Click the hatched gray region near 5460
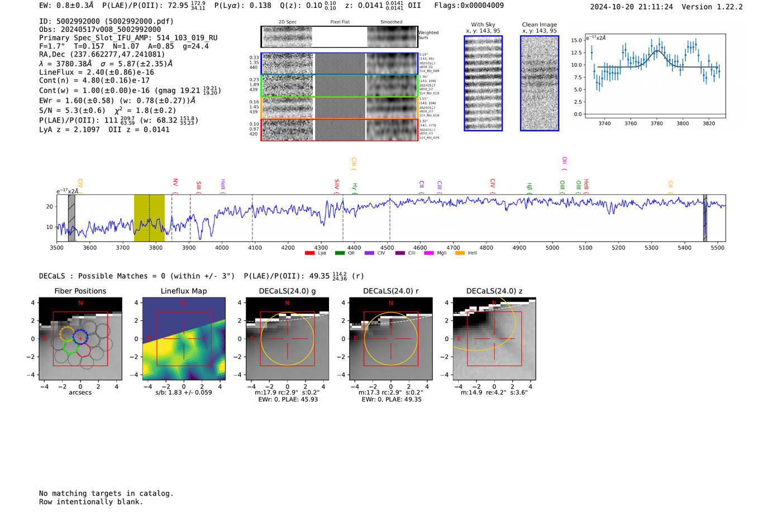 705,218
